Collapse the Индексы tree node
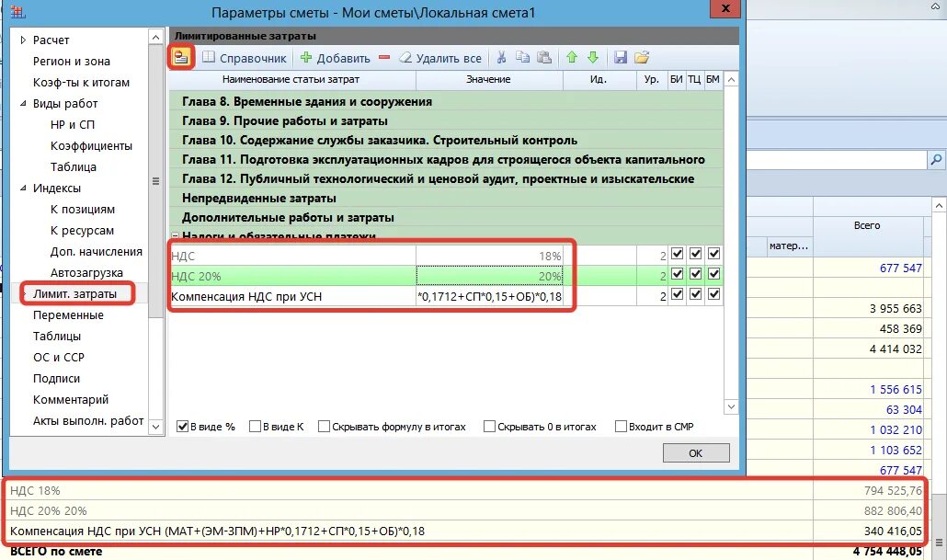Image resolution: width=947 pixels, height=560 pixels. (x=23, y=188)
